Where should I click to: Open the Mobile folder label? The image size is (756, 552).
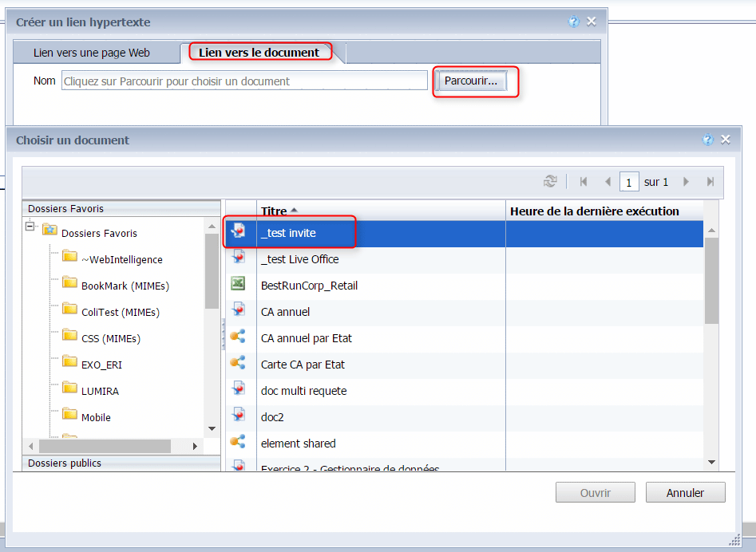click(x=96, y=418)
